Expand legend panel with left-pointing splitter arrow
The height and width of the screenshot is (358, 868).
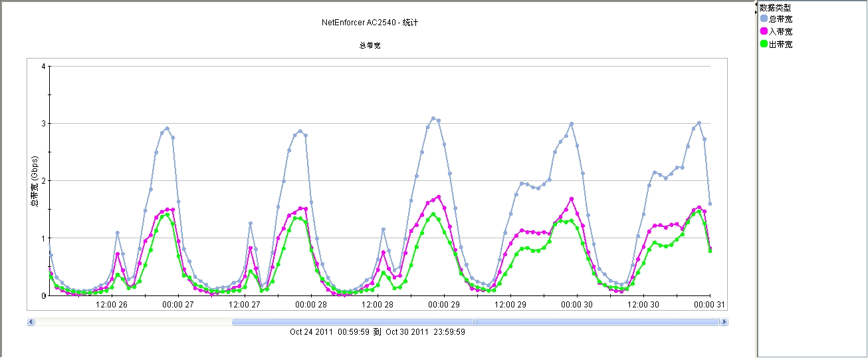tap(756, 5)
